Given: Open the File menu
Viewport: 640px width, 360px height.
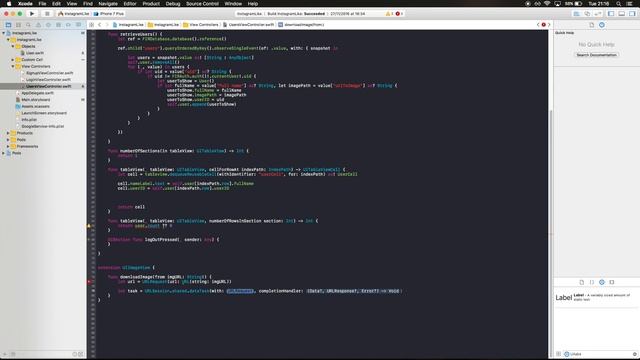Looking at the screenshot, I should pyautogui.click(x=42, y=4).
